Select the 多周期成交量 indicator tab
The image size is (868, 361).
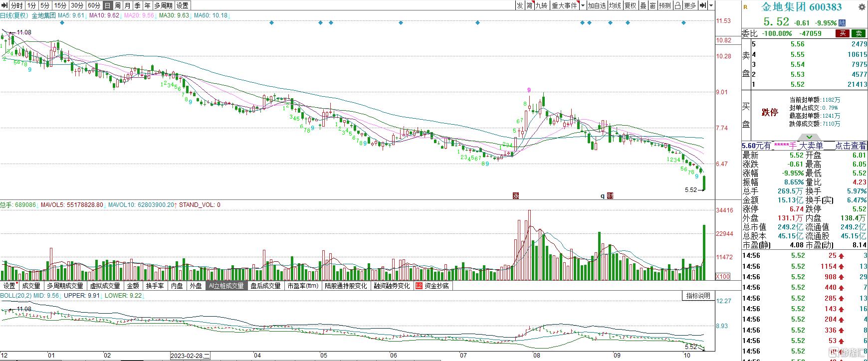(65, 286)
